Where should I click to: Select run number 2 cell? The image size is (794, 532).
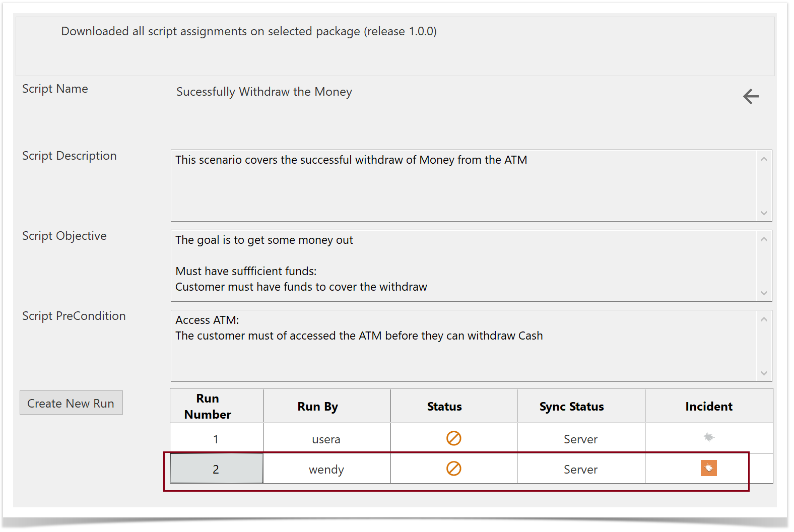point(217,469)
